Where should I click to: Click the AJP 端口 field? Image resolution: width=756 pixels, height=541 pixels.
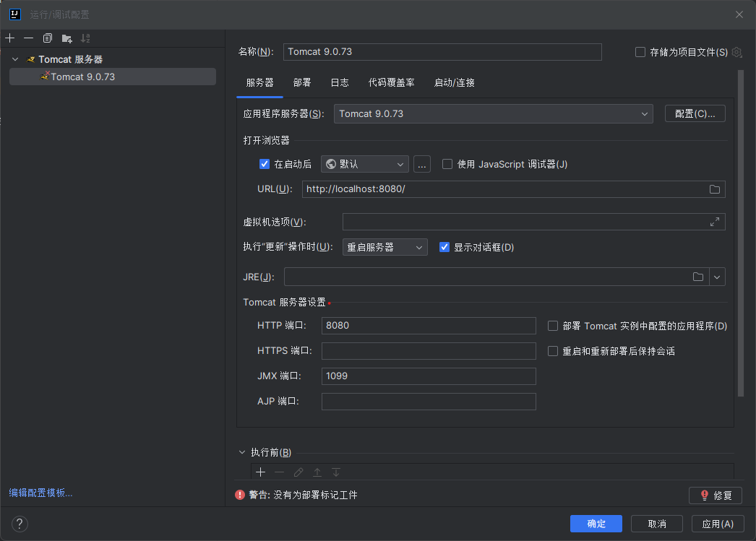click(429, 402)
